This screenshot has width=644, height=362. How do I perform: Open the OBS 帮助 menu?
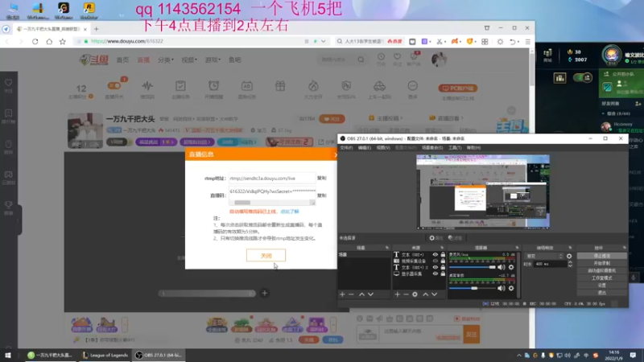pos(473,148)
